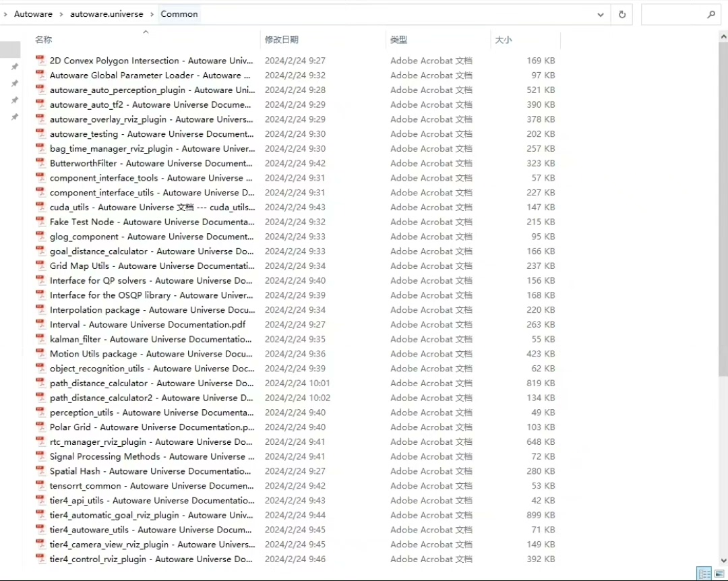Expand chevron after autoware.universe breadcrumb

152,14
